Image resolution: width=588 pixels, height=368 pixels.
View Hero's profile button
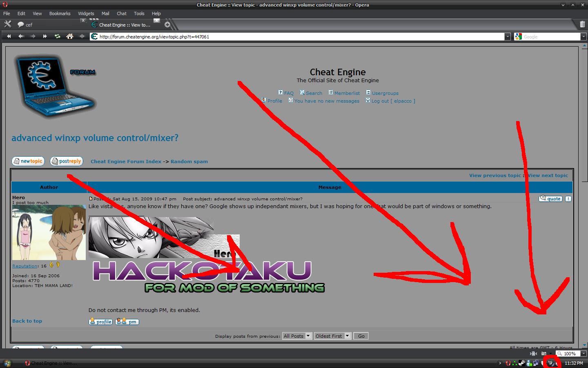coord(100,322)
